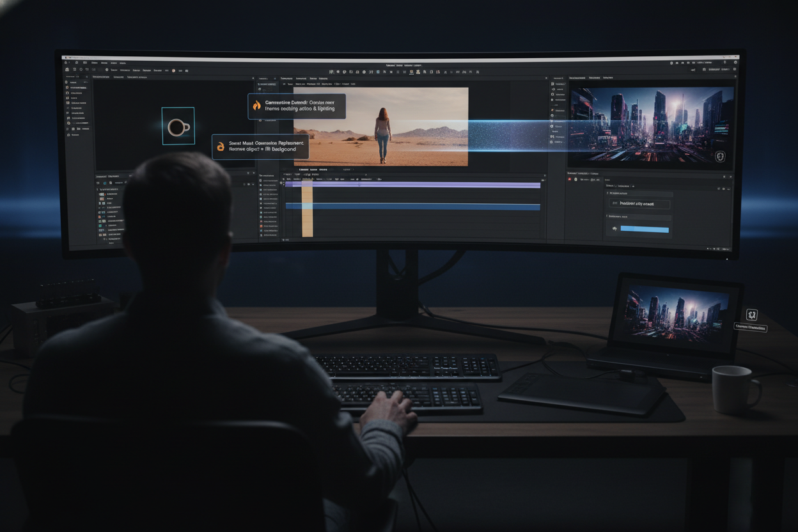Click the highlighted orange icon in the center toolbar
Screen dimensions: 798x532
click(x=418, y=72)
